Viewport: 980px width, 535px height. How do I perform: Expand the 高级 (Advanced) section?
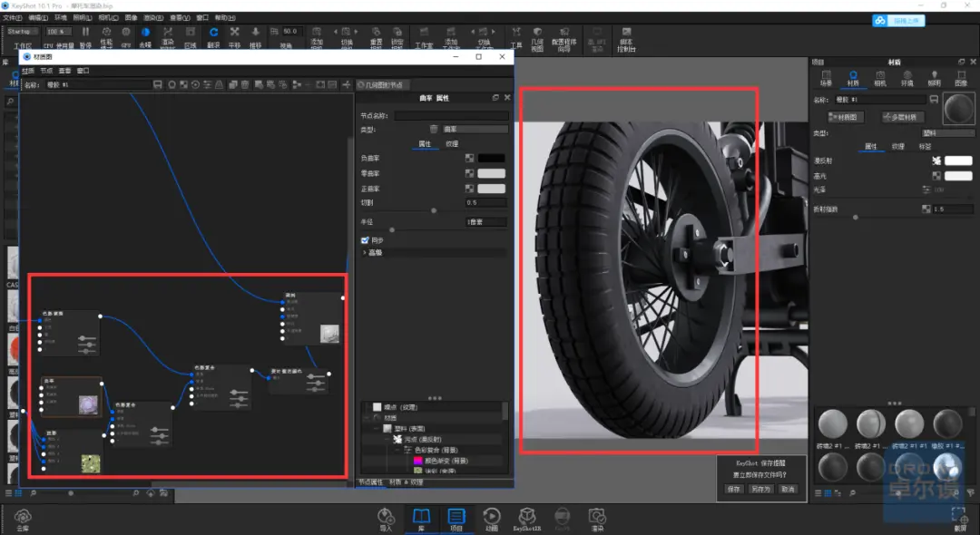pyautogui.click(x=435, y=252)
